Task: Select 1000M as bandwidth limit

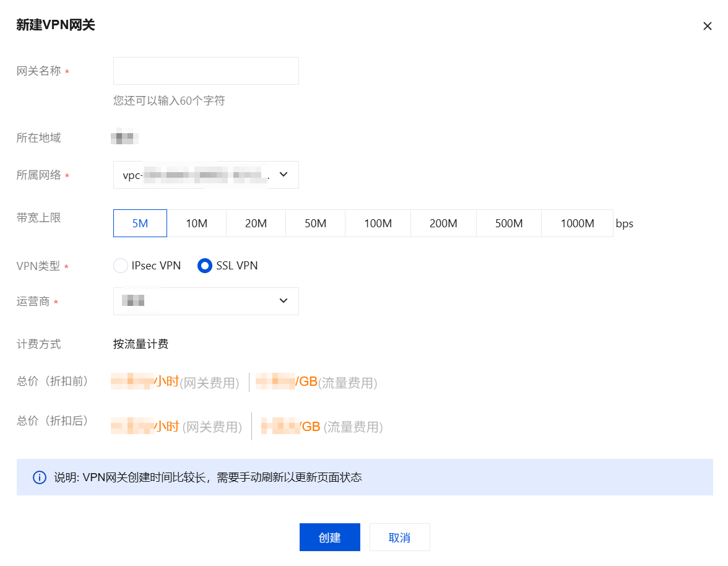Action: click(577, 224)
